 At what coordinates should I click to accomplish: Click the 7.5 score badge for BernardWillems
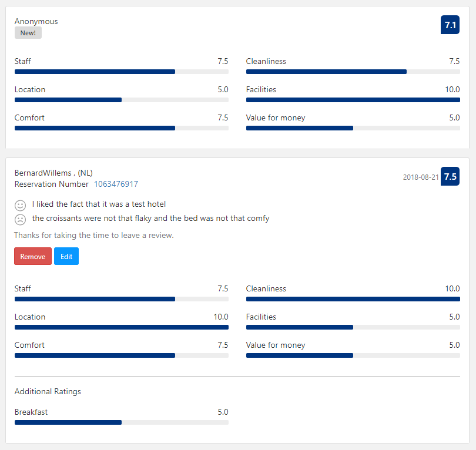tap(450, 176)
